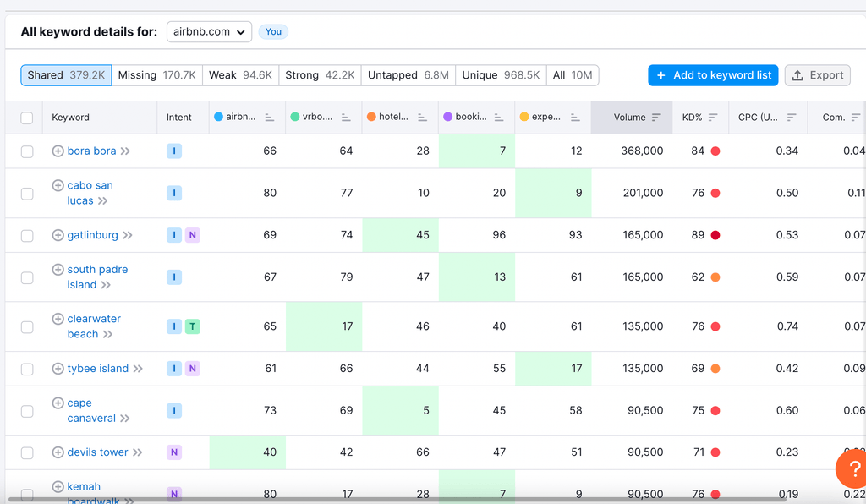The image size is (866, 504).
Task: Open the tybee island keyword link
Action: pyautogui.click(x=98, y=368)
